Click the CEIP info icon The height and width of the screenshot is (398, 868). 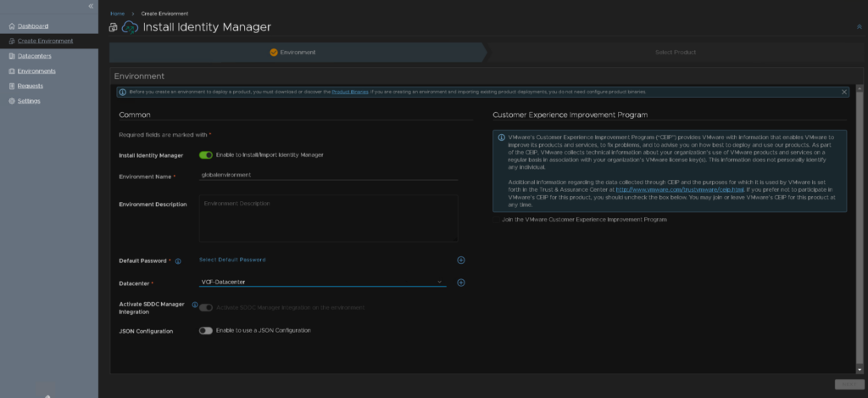point(502,137)
